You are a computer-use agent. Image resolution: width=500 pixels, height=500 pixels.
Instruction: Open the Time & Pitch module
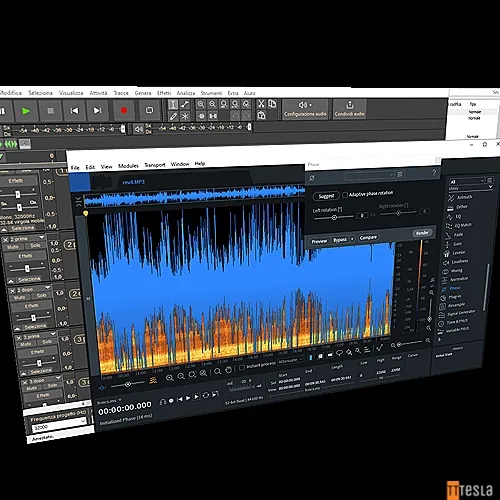pyautogui.click(x=453, y=322)
